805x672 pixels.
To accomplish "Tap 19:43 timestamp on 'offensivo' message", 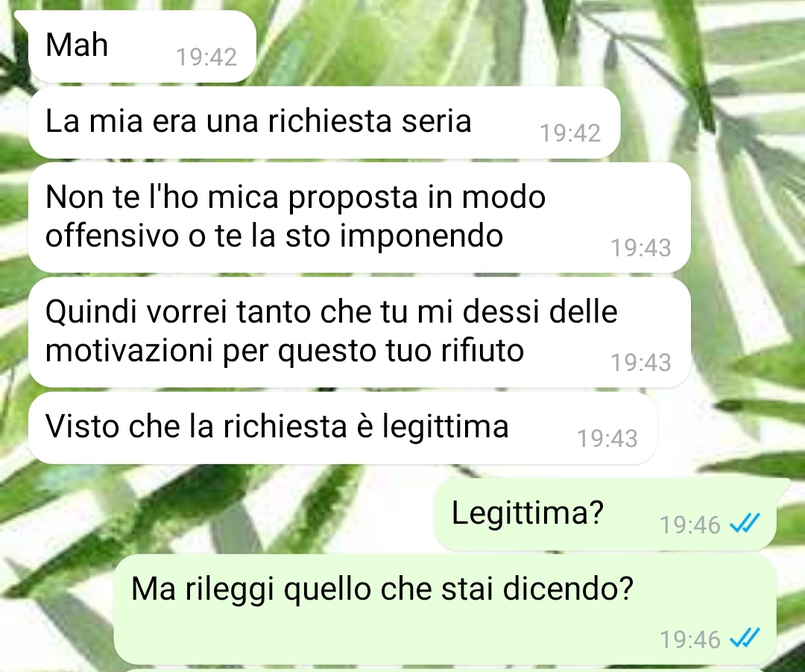I will (641, 248).
